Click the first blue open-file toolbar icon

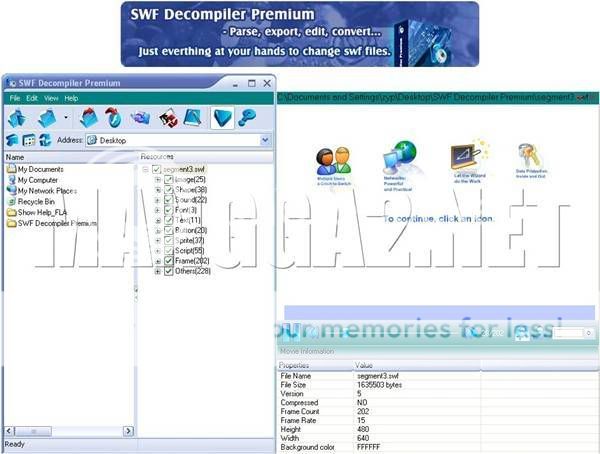(x=17, y=118)
